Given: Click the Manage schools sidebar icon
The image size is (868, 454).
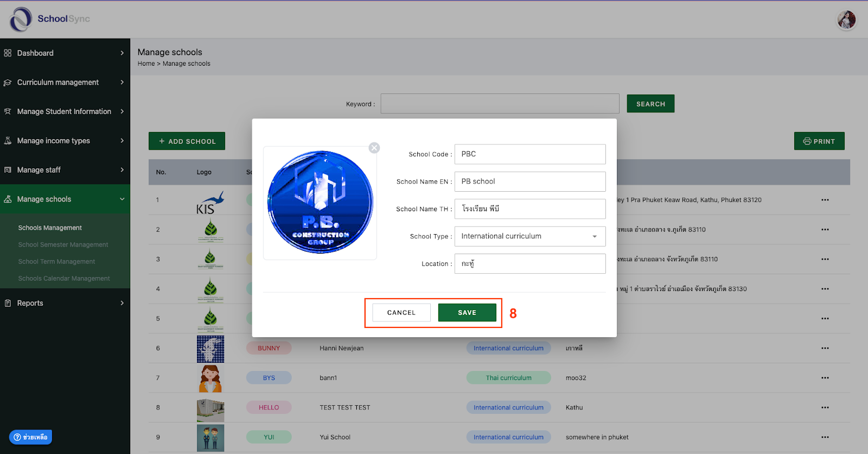Looking at the screenshot, I should [x=8, y=199].
